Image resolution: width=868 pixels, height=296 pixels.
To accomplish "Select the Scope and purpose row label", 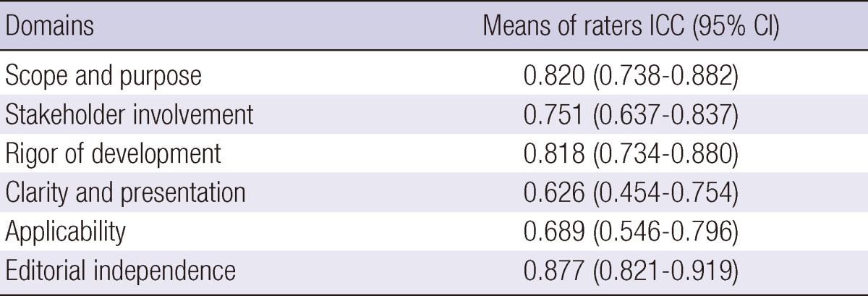I will click(103, 75).
